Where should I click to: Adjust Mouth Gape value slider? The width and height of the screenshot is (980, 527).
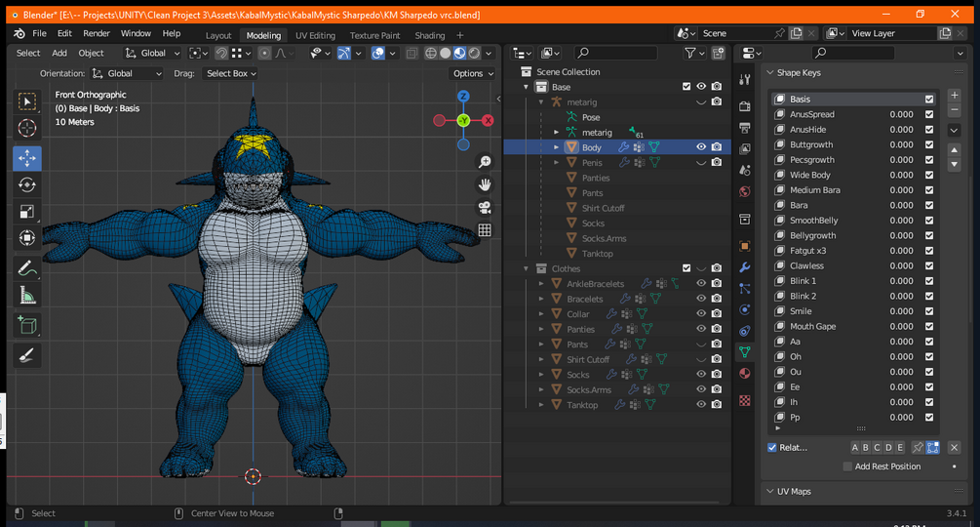tap(901, 326)
